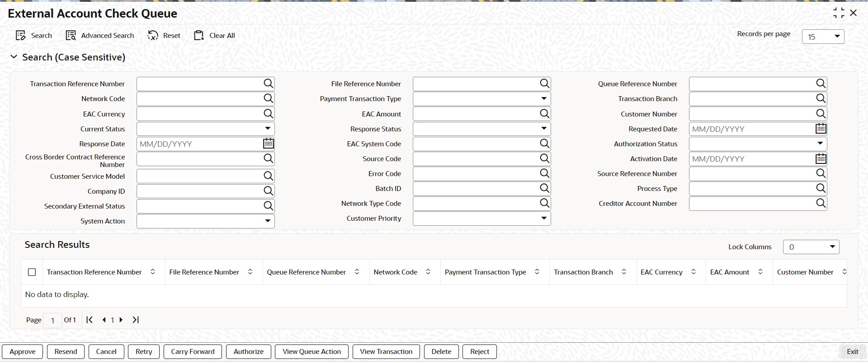Screen dimensions: 868x363
Task: Open Advanced Search
Action: [x=100, y=36]
